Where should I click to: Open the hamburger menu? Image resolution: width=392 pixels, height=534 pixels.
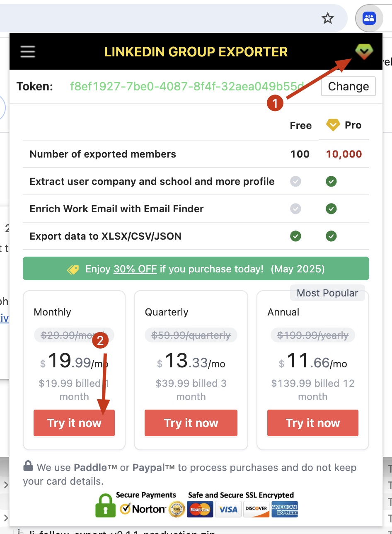point(28,52)
